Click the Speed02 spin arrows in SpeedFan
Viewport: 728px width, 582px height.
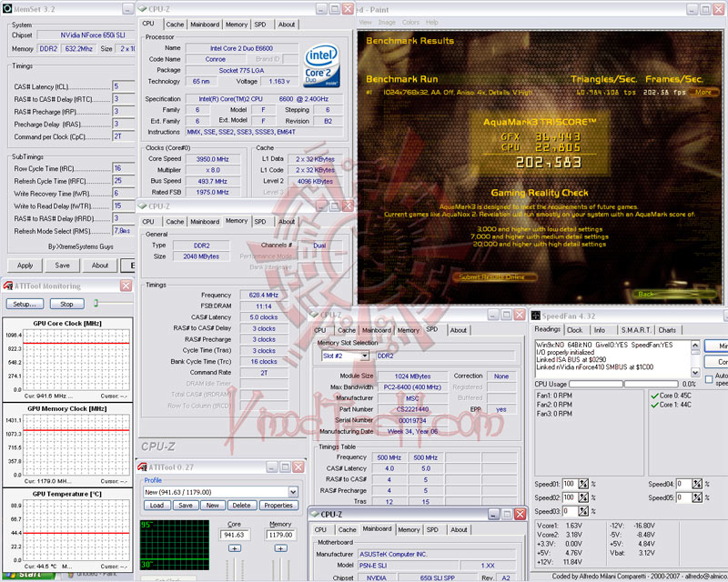pos(583,497)
